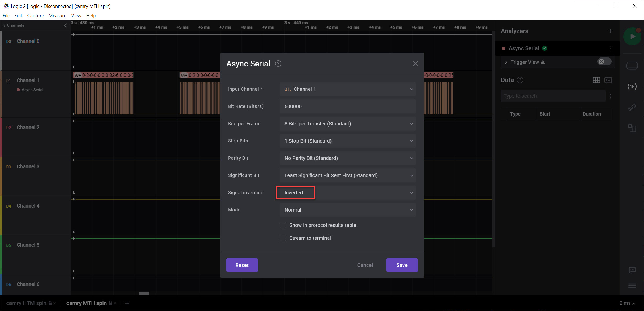Open the Bits per Frame dropdown

coord(348,124)
